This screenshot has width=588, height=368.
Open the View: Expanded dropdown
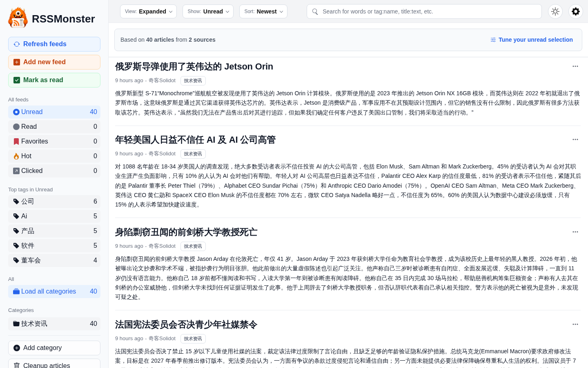coord(148,11)
